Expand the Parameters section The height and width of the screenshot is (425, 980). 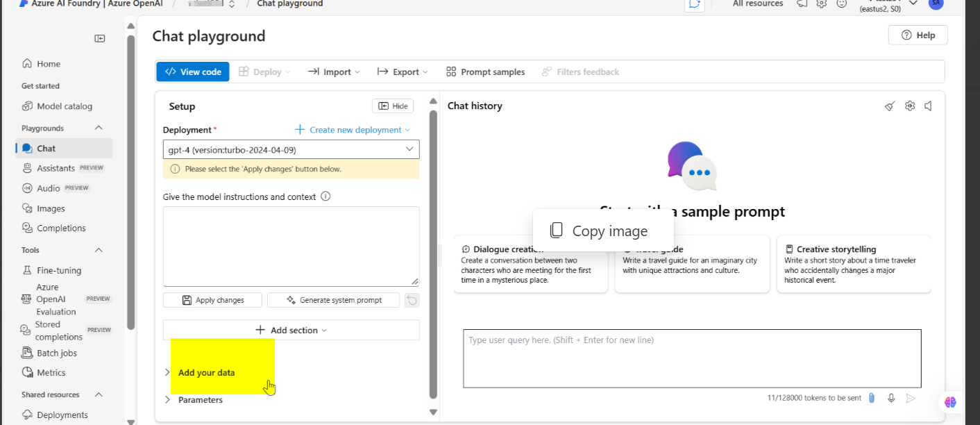pyautogui.click(x=201, y=400)
